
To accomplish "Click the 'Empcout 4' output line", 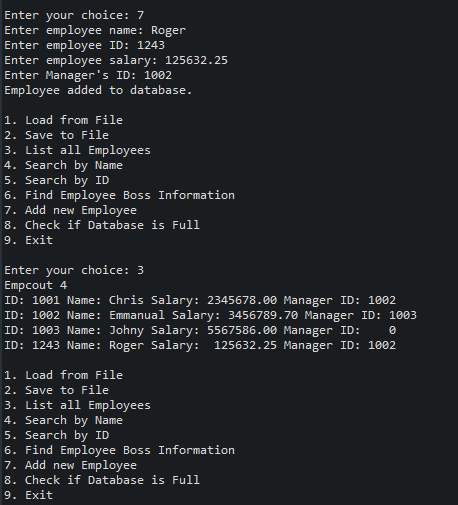I will pyautogui.click(x=36, y=285).
